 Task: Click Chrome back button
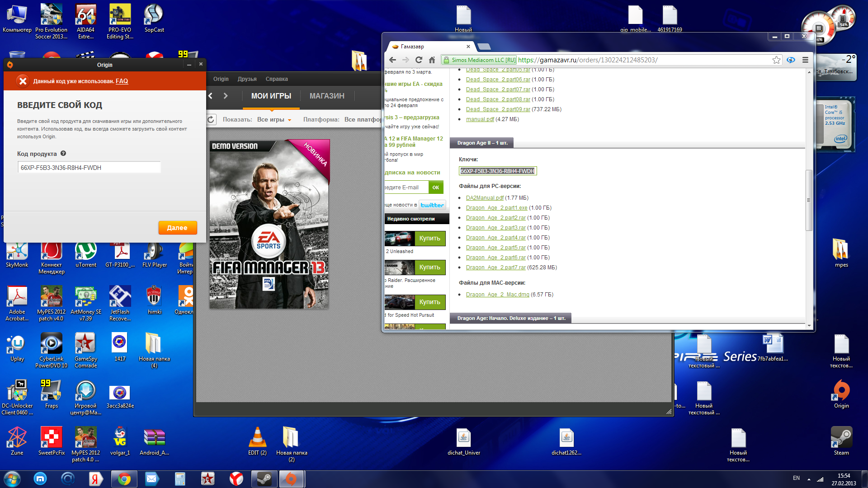392,60
